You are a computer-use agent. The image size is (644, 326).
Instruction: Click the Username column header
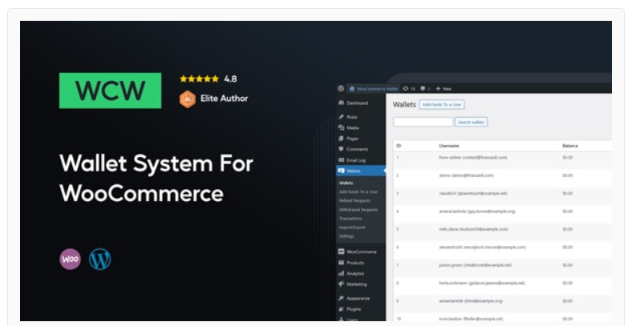click(x=449, y=146)
